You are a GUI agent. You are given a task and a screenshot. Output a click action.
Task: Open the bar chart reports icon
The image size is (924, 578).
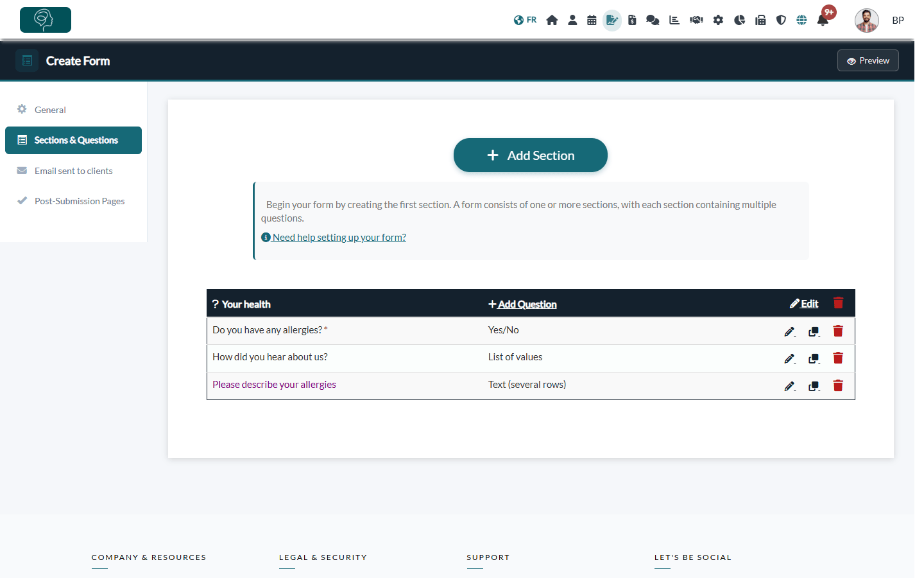point(674,20)
